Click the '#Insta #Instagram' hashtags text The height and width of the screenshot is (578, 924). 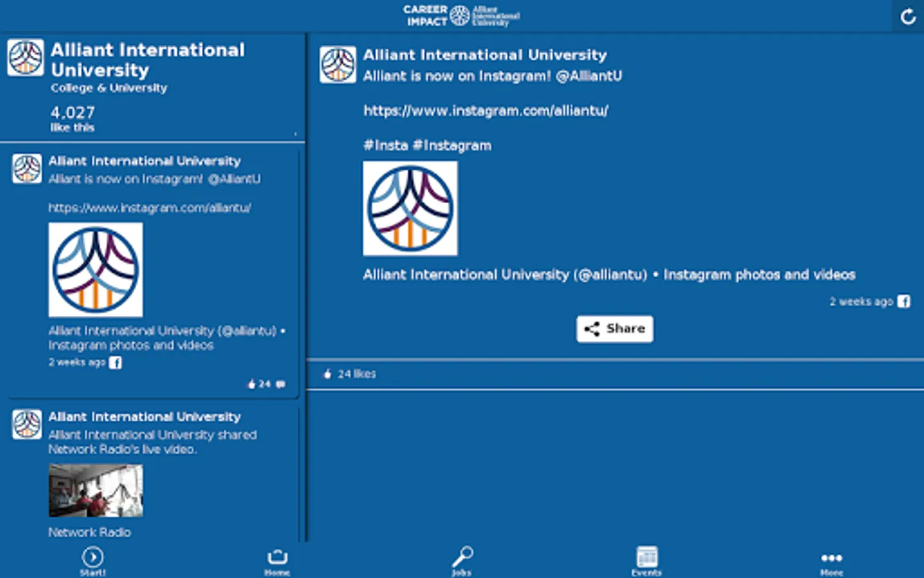(427, 145)
